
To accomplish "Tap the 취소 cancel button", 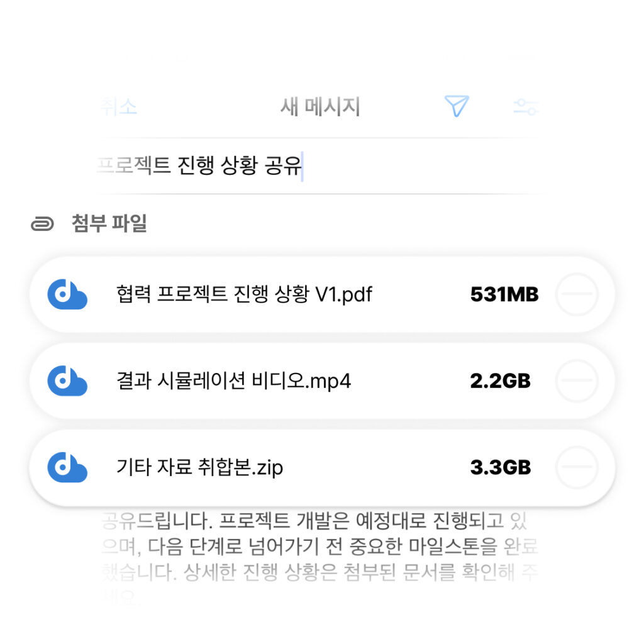I will [119, 107].
